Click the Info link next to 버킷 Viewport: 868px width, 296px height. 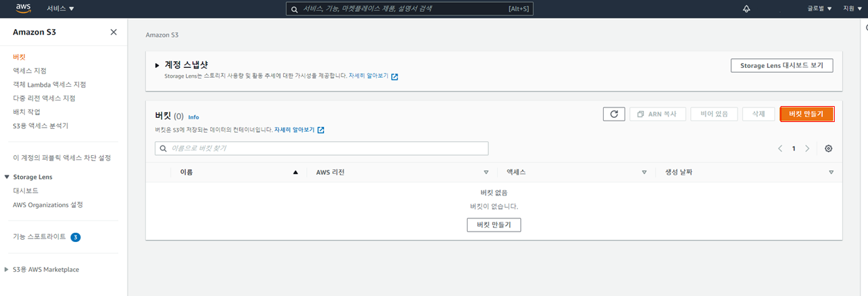(x=194, y=117)
